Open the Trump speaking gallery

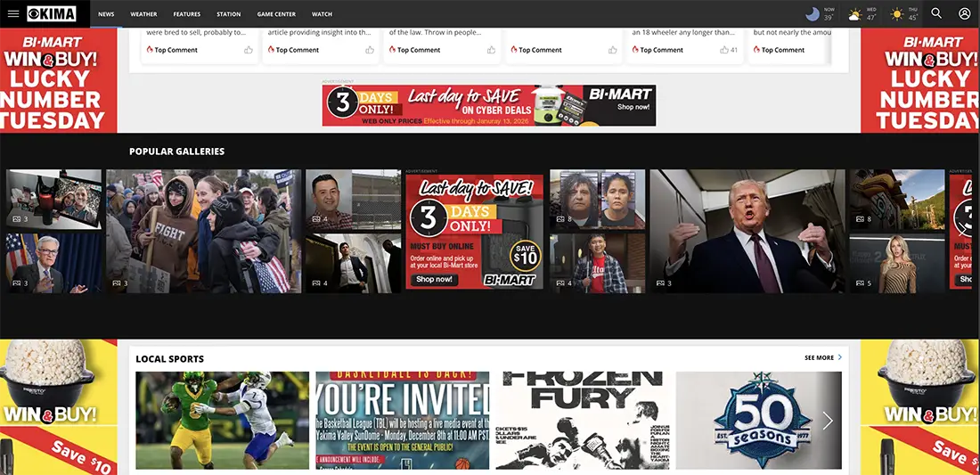(747, 231)
